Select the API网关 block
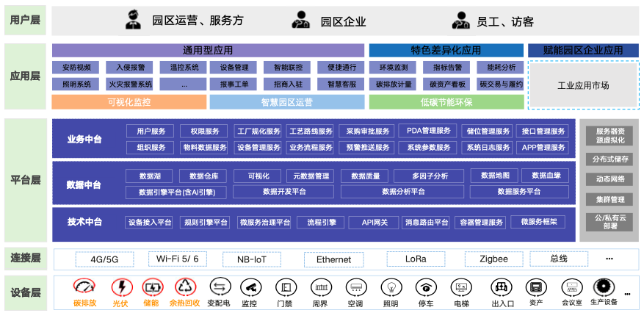Viewport: 644px width, 313px height. point(374,223)
